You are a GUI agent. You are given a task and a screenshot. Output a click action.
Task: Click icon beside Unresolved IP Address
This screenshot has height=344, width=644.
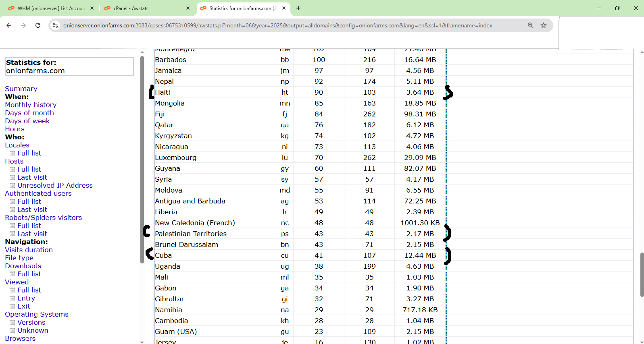13,186
